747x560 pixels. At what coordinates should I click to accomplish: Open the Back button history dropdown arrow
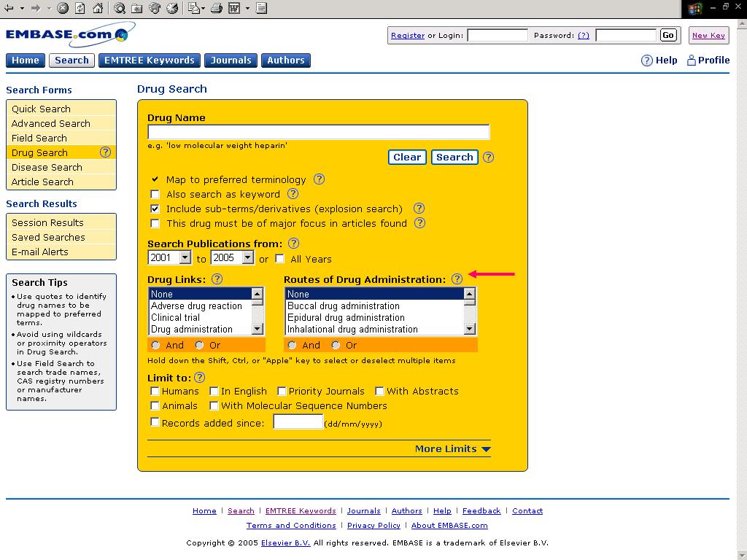(x=22, y=8)
